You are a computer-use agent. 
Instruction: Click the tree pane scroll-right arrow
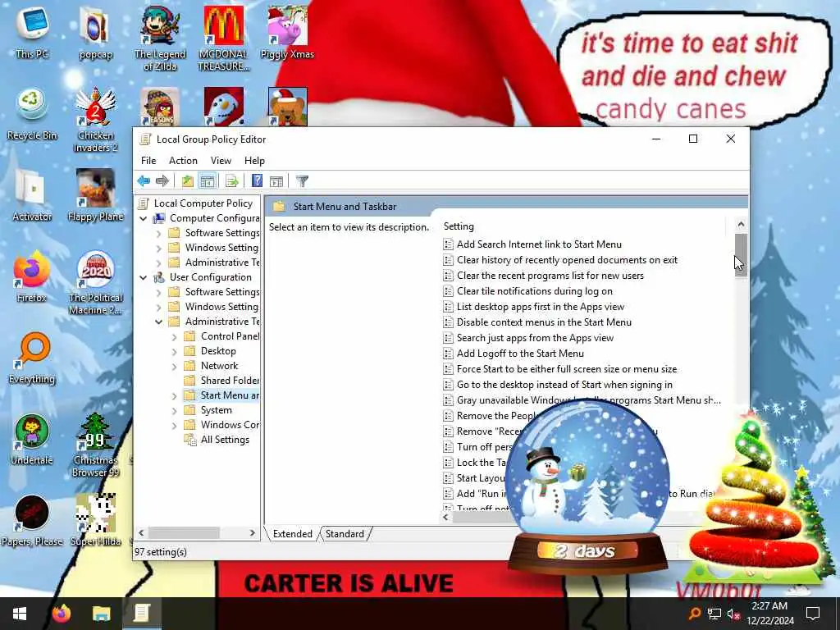(253, 533)
